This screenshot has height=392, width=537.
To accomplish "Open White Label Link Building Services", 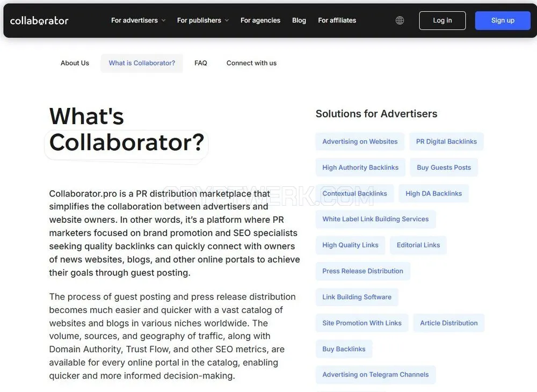I will click(x=375, y=219).
